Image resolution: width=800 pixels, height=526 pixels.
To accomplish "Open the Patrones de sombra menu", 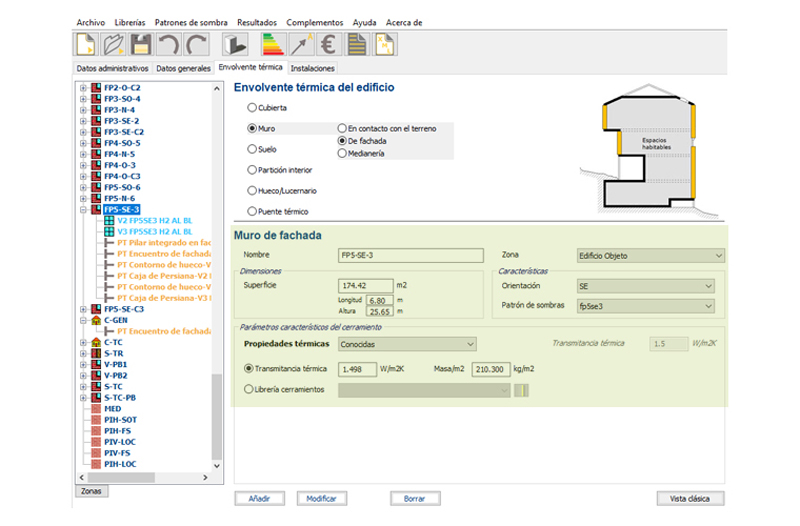I will (x=191, y=22).
